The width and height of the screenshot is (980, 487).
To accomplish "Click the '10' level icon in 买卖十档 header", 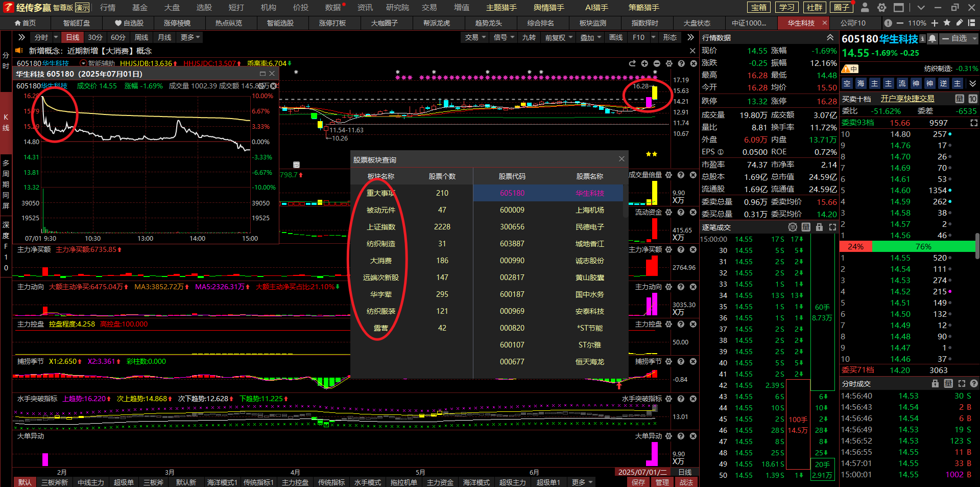I will coord(973,99).
